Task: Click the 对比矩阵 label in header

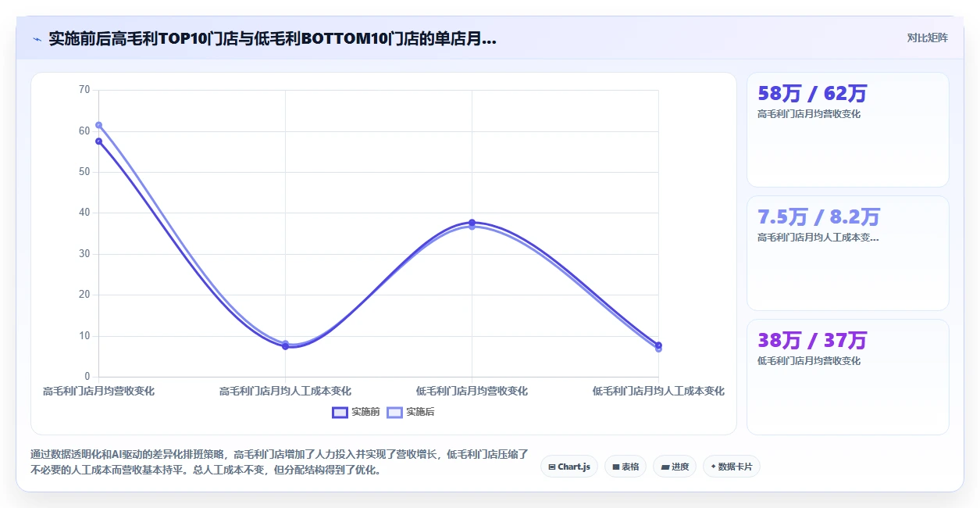Action: coord(928,38)
